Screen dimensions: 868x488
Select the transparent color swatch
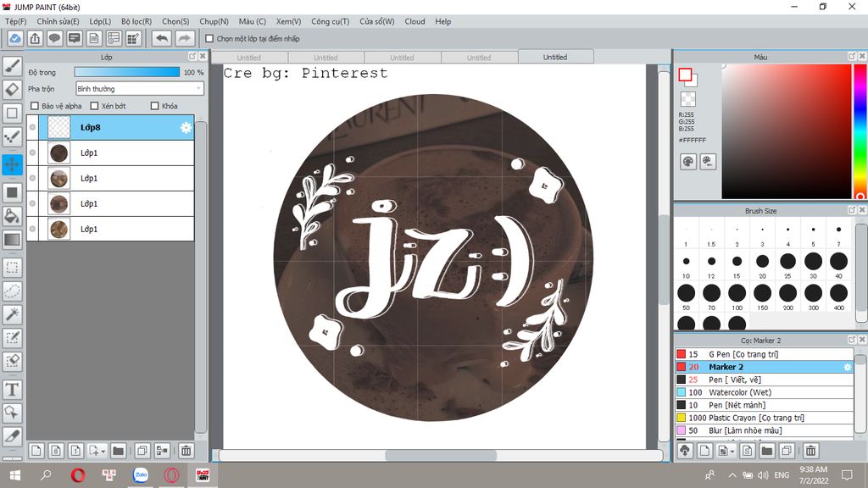coord(688,99)
